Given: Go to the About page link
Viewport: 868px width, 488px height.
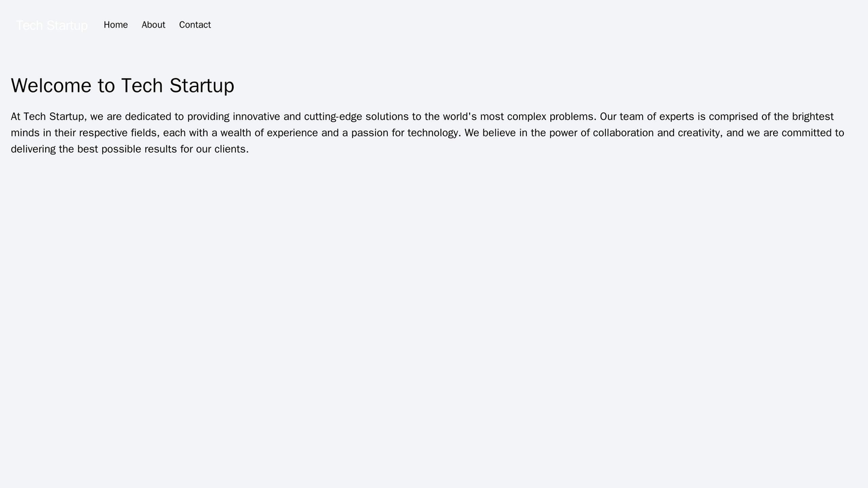Looking at the screenshot, I should tap(153, 25).
